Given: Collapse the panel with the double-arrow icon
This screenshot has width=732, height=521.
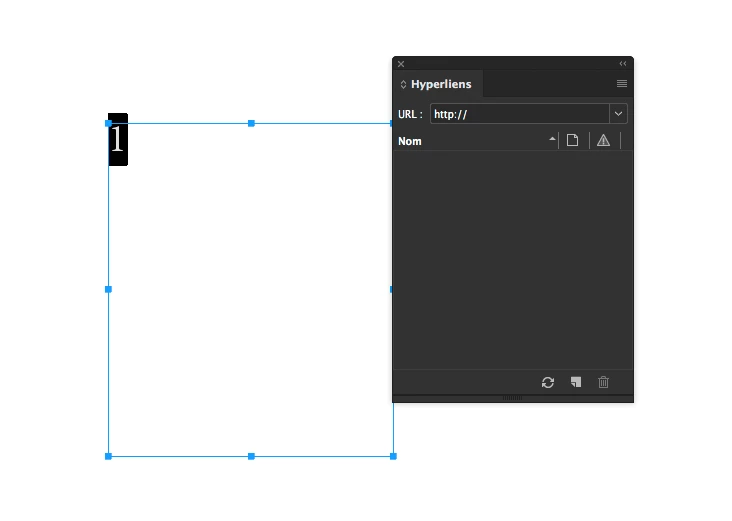Looking at the screenshot, I should pos(623,63).
